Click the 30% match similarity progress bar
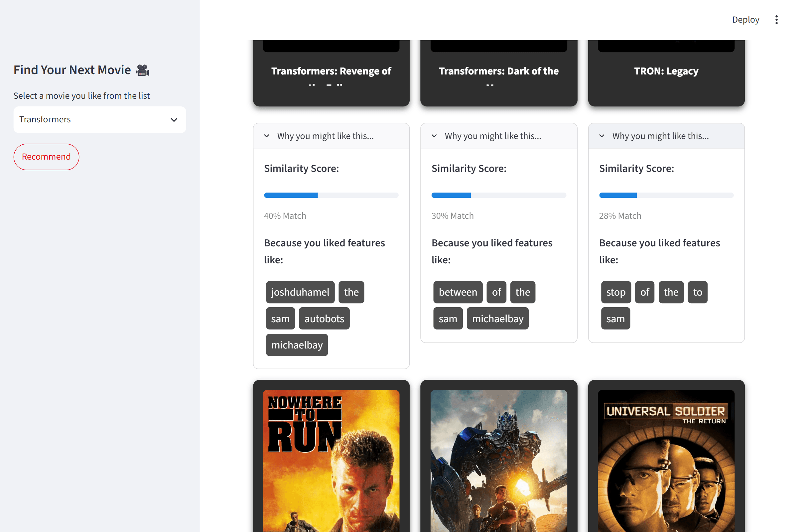Screen dimensions: 798x532 [498, 195]
